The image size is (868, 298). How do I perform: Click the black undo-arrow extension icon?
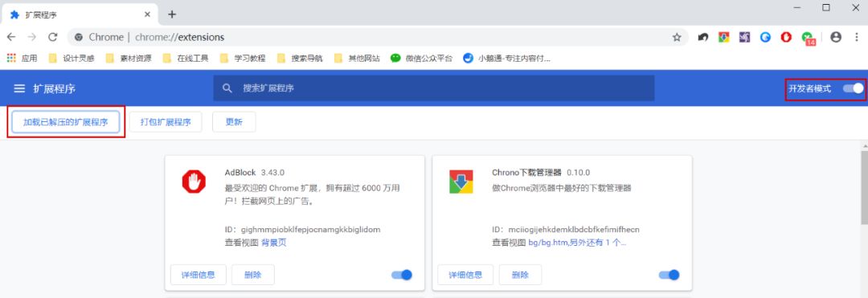pos(703,37)
